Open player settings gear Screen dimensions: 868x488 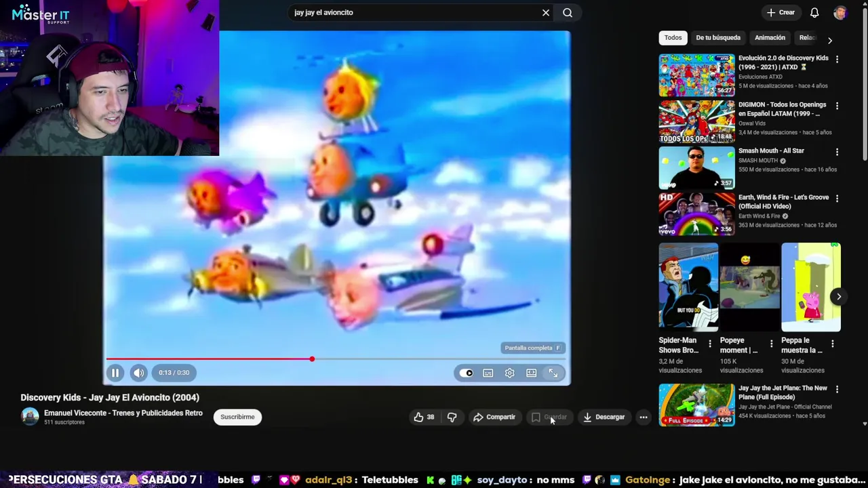coord(510,373)
